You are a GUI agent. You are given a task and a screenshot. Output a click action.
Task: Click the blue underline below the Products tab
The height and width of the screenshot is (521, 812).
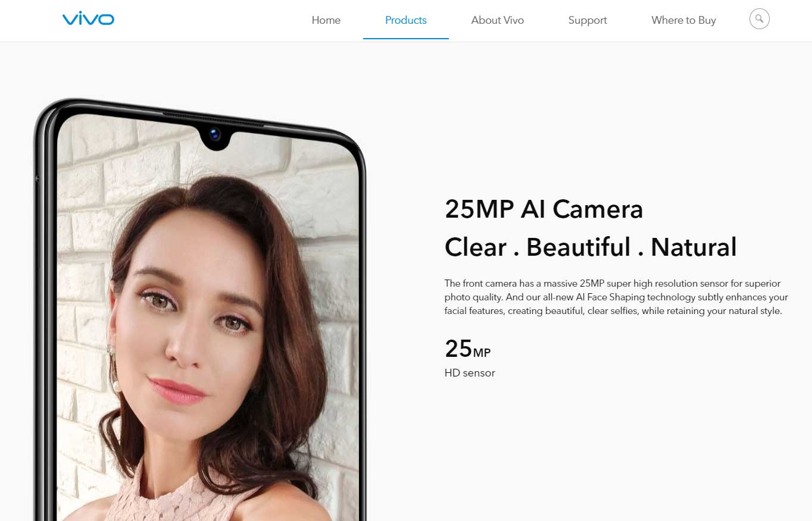pos(406,39)
